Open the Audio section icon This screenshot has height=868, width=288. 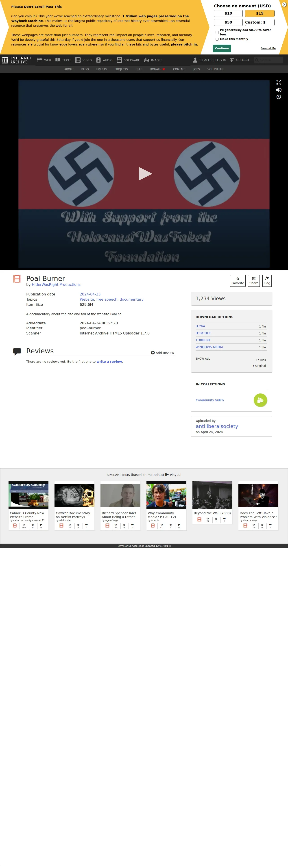[x=98, y=60]
